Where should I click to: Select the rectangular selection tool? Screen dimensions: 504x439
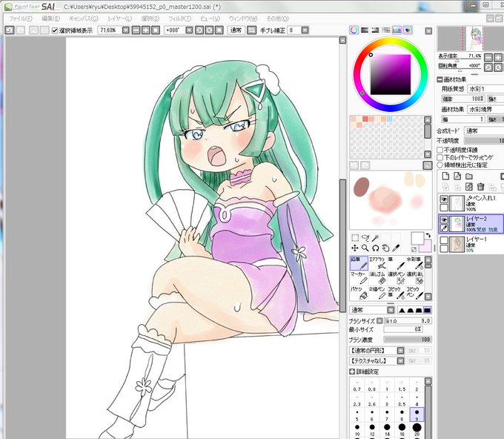[355, 238]
